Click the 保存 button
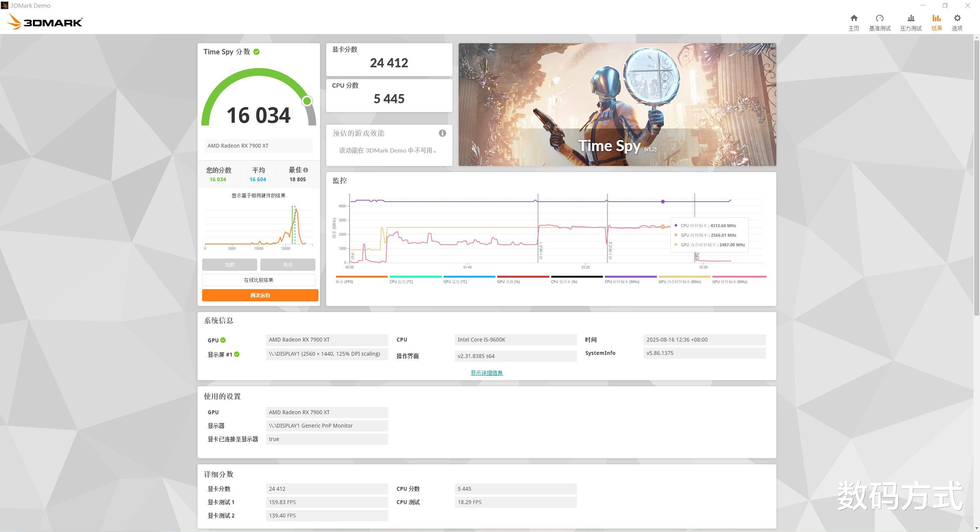 point(287,265)
